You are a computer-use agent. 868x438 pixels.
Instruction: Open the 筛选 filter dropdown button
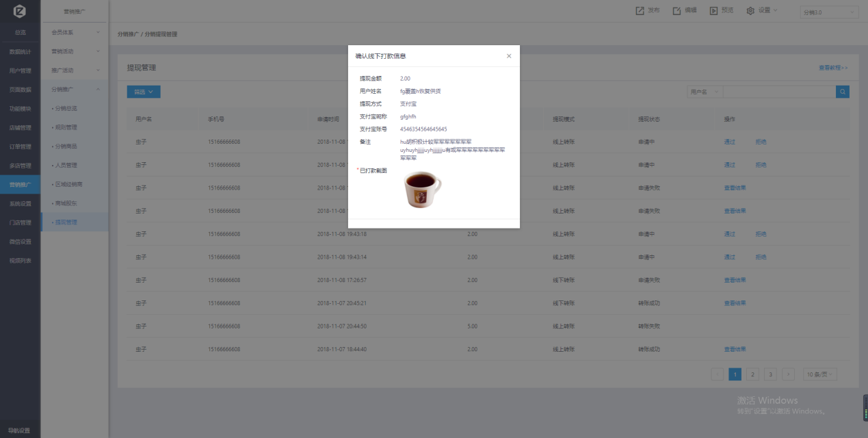pos(144,91)
